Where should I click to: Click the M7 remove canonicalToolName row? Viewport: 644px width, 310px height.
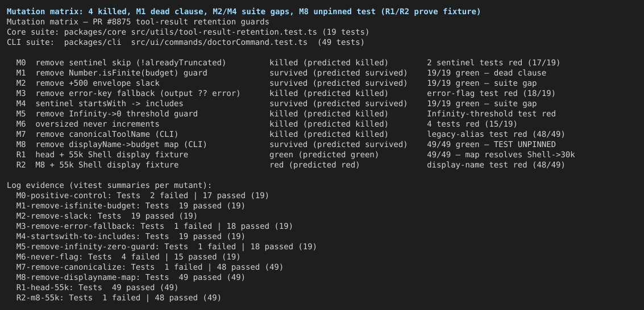(x=291, y=135)
